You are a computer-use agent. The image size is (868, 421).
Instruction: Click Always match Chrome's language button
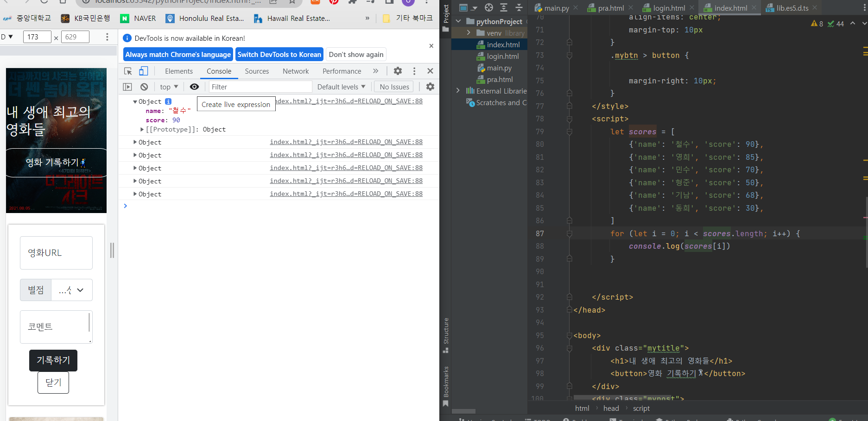pyautogui.click(x=178, y=54)
